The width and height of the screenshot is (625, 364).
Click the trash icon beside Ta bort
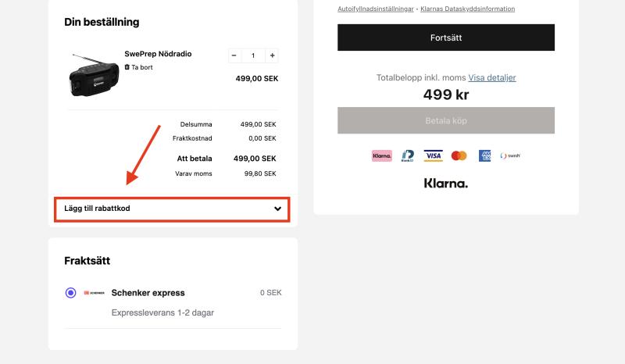127,67
